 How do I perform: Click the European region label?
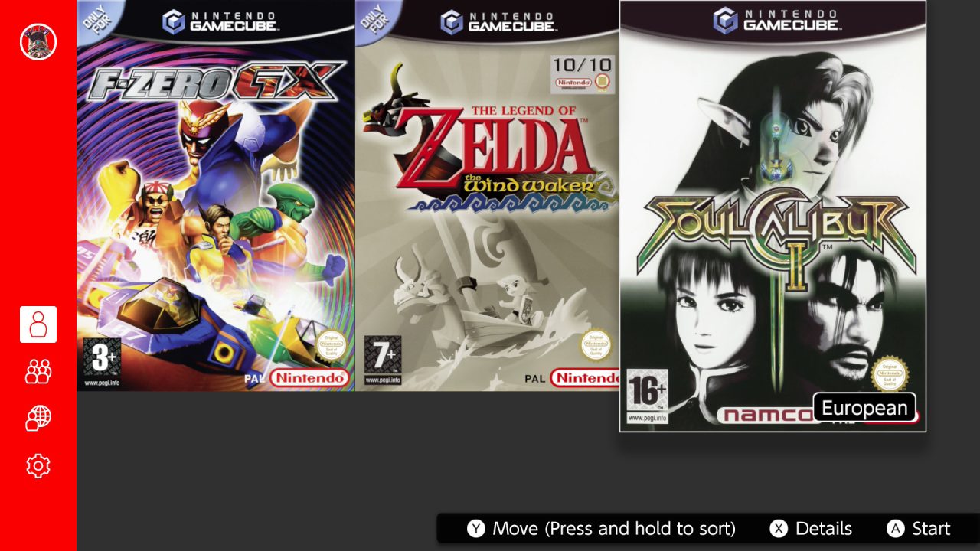click(x=864, y=408)
